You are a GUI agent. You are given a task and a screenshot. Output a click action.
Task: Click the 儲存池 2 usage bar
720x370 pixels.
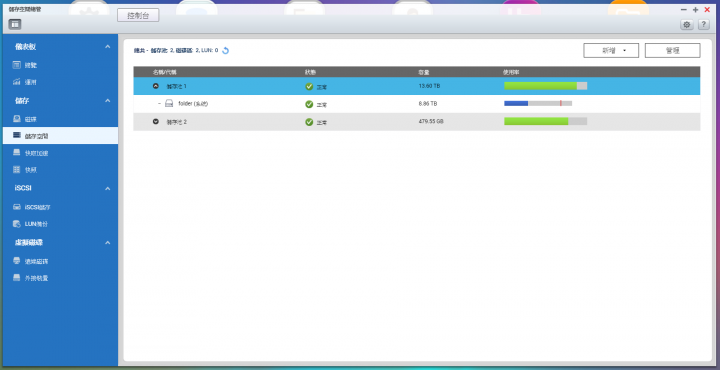point(546,121)
